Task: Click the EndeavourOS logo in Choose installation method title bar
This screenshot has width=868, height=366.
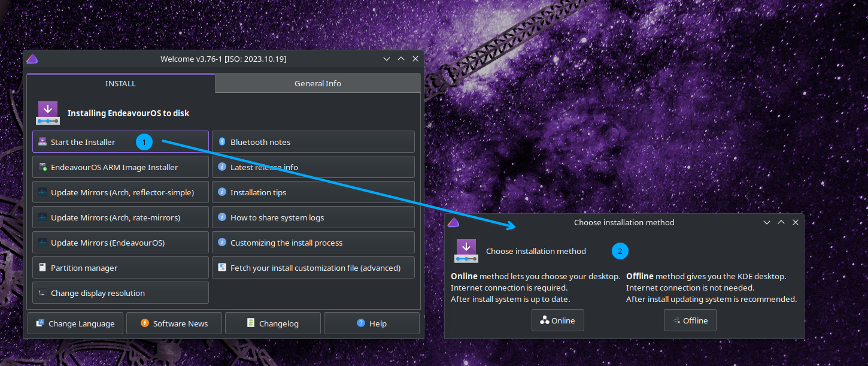Action: (453, 222)
